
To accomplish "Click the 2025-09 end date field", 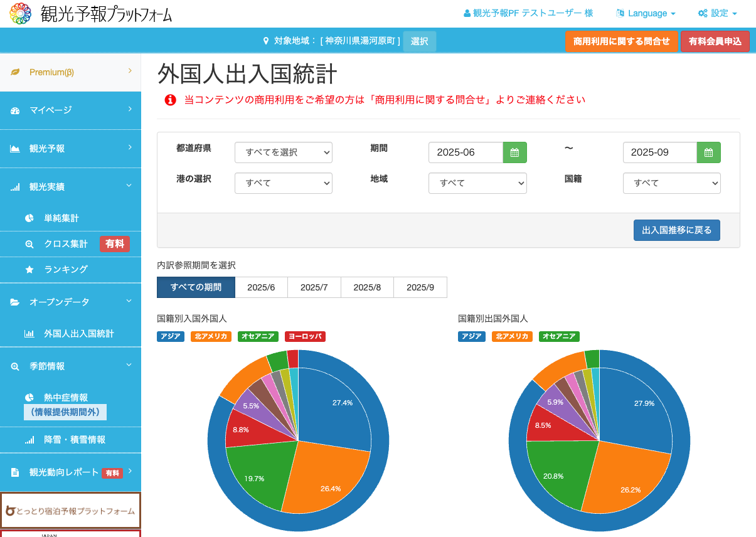I will click(660, 152).
